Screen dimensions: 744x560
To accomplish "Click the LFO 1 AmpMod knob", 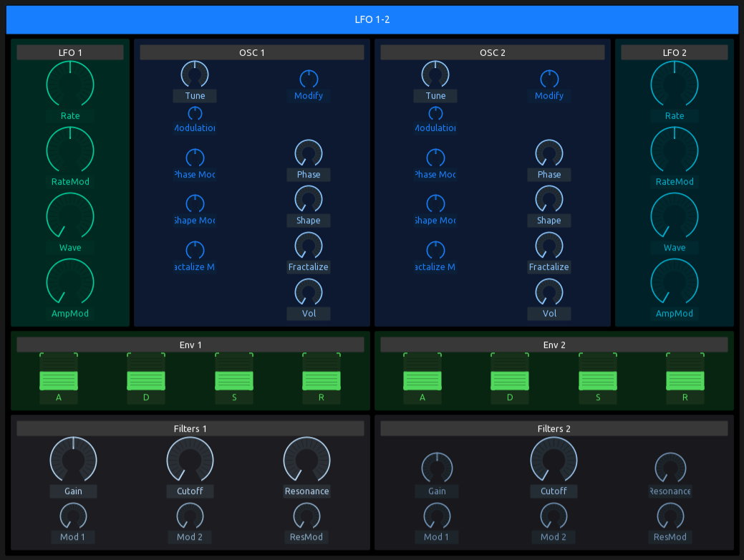I will pos(70,283).
